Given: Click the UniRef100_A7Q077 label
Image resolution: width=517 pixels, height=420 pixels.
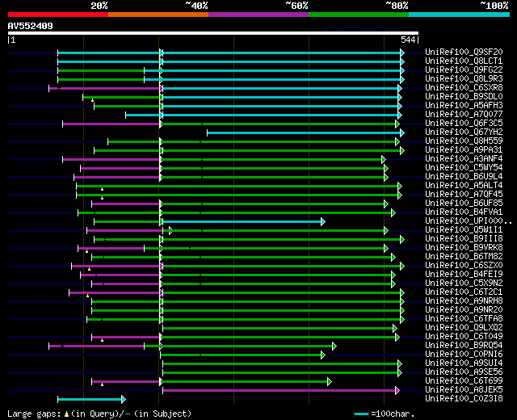Looking at the screenshot, I should point(464,115).
